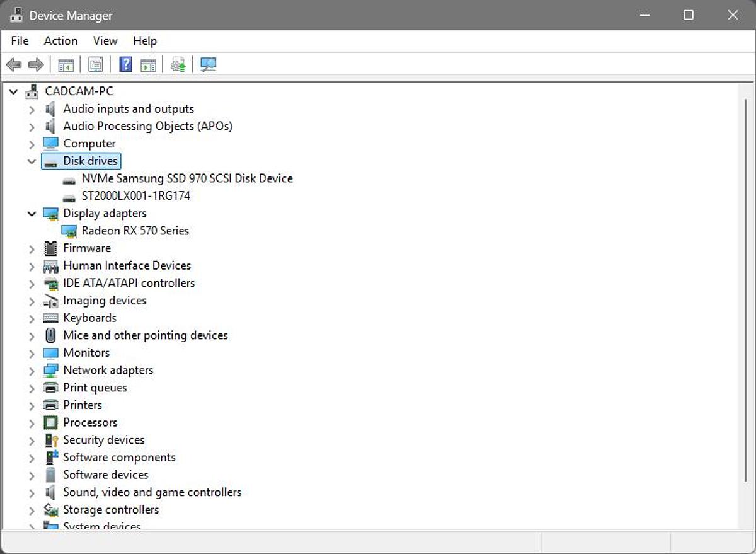Expand the Processors category
The width and height of the screenshot is (756, 554).
pos(31,423)
